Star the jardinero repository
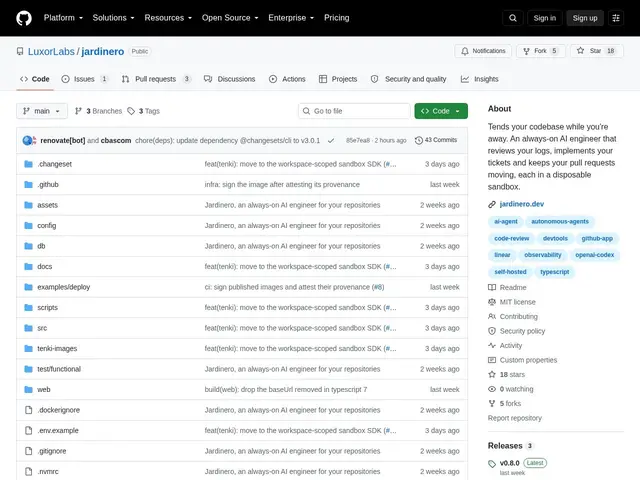 (596, 51)
